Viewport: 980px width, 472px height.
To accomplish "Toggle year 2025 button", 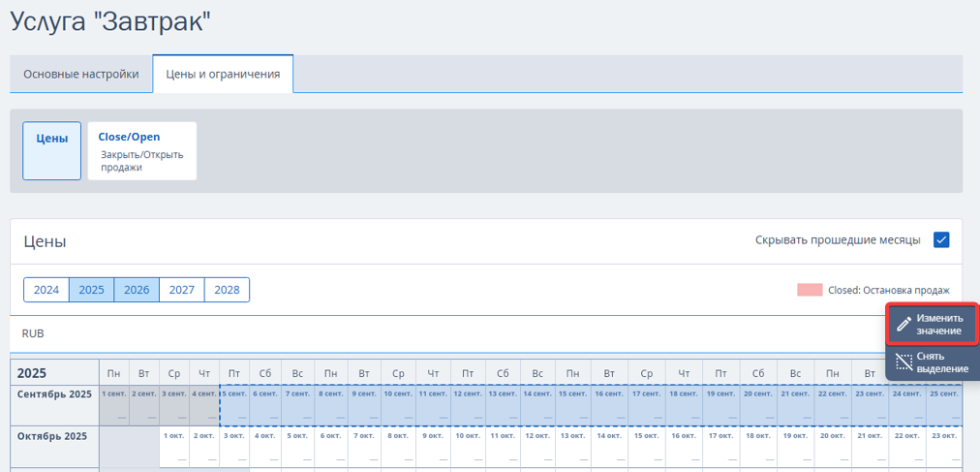I will [91, 290].
